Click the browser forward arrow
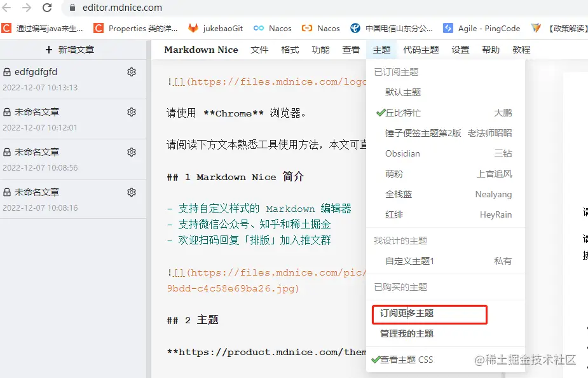 tap(27, 8)
